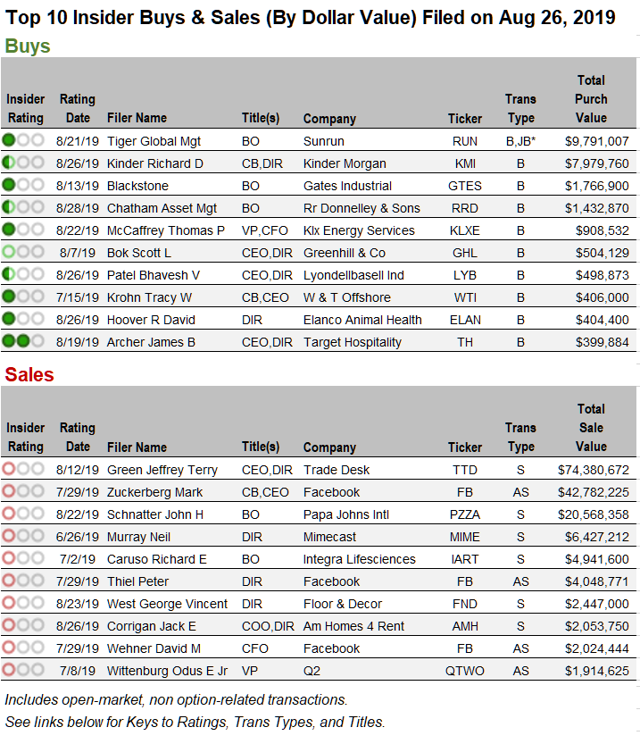640x744 pixels.
Task: Open the RUN ticker symbol
Action: pyautogui.click(x=465, y=142)
